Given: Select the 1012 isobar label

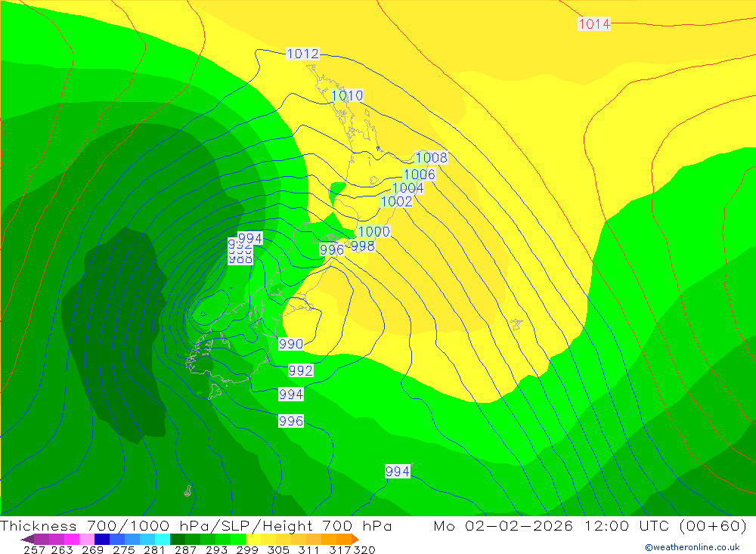Looking at the screenshot, I should tap(303, 54).
